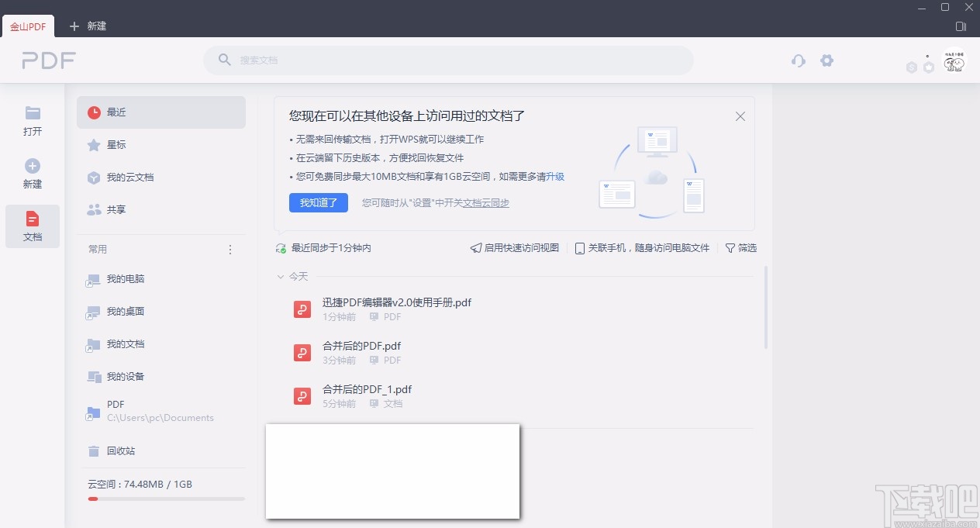The height and width of the screenshot is (528, 980).
Task: Click the search magnifier icon
Action: [225, 60]
